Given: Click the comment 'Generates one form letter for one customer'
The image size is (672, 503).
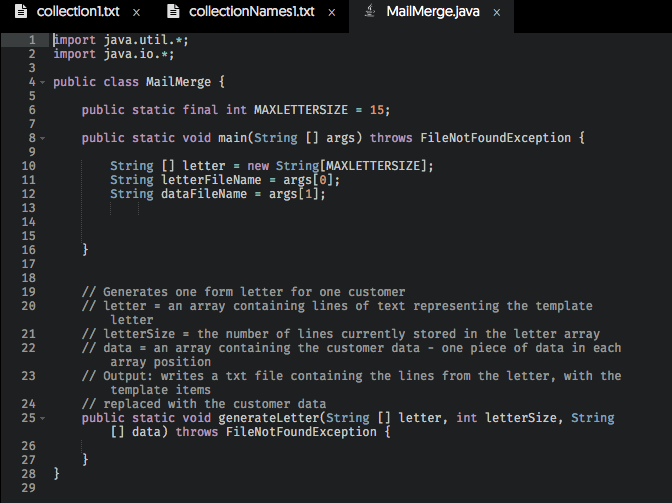Looking at the screenshot, I should coord(254,292).
